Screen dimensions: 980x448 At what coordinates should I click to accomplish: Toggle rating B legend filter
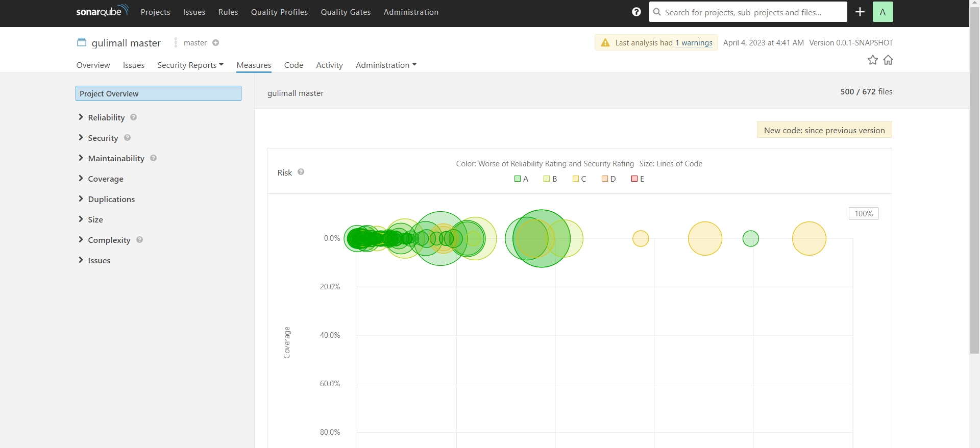(550, 179)
